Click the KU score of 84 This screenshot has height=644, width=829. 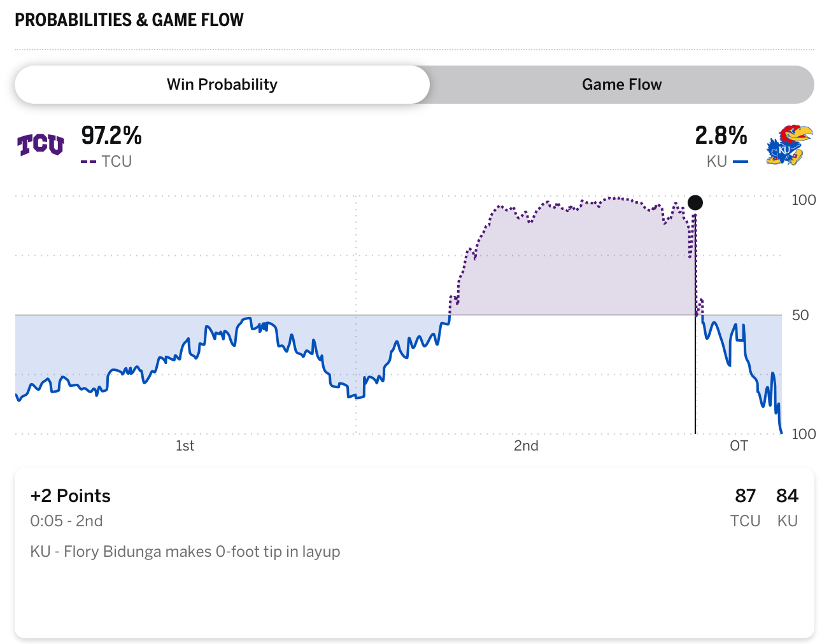click(787, 496)
